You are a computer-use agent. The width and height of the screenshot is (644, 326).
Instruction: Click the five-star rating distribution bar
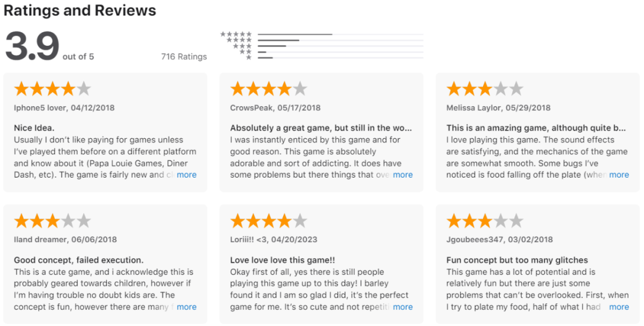pyautogui.click(x=340, y=35)
